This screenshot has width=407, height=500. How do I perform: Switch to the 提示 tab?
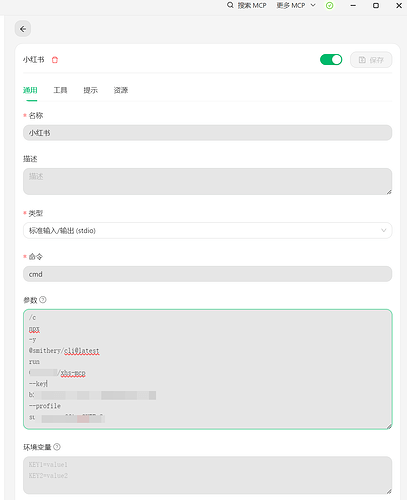pyautogui.click(x=90, y=90)
